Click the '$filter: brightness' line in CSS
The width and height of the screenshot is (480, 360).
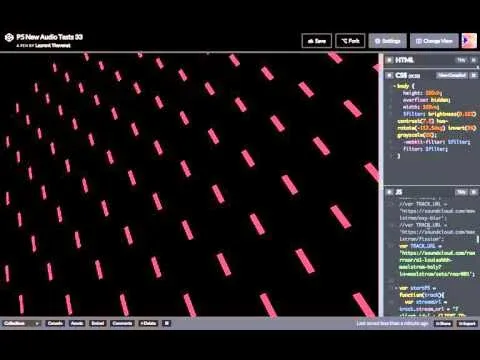[439, 114]
